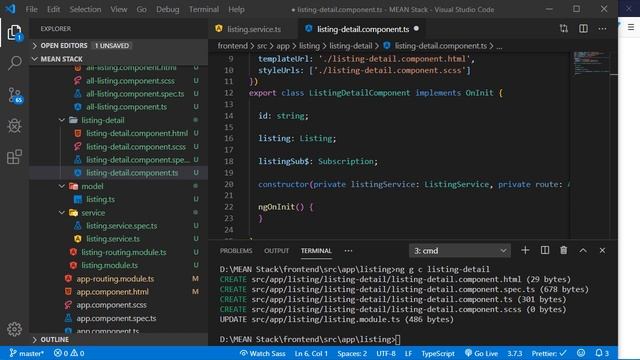
Task: Open app-routing.module.ts file
Action: [x=115, y=279]
